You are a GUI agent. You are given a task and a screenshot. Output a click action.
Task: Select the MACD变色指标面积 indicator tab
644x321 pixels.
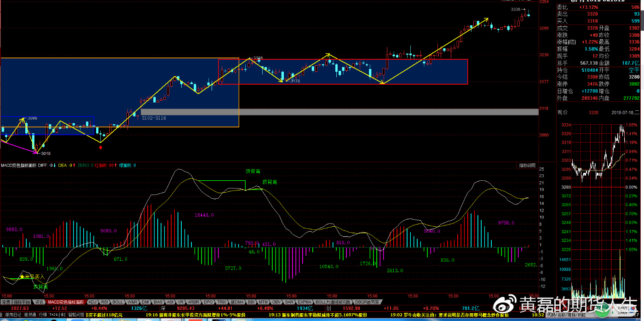(x=66, y=302)
